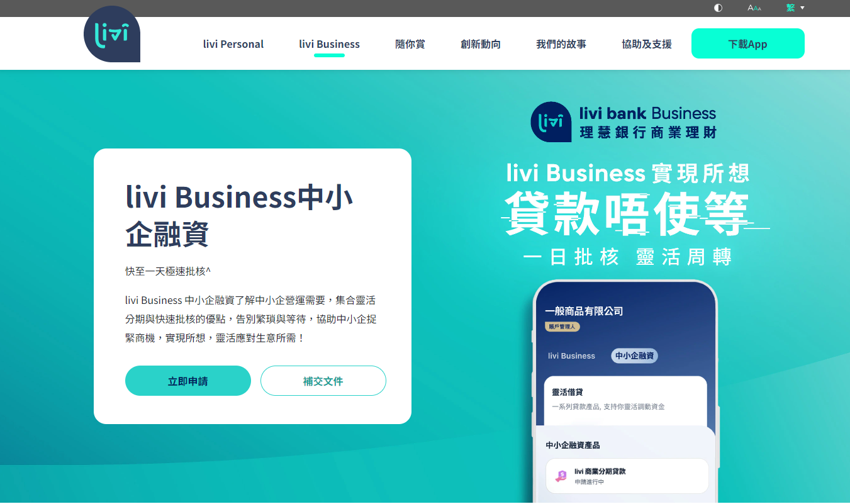Click 補交文件 button
The image size is (850, 504).
point(323,381)
